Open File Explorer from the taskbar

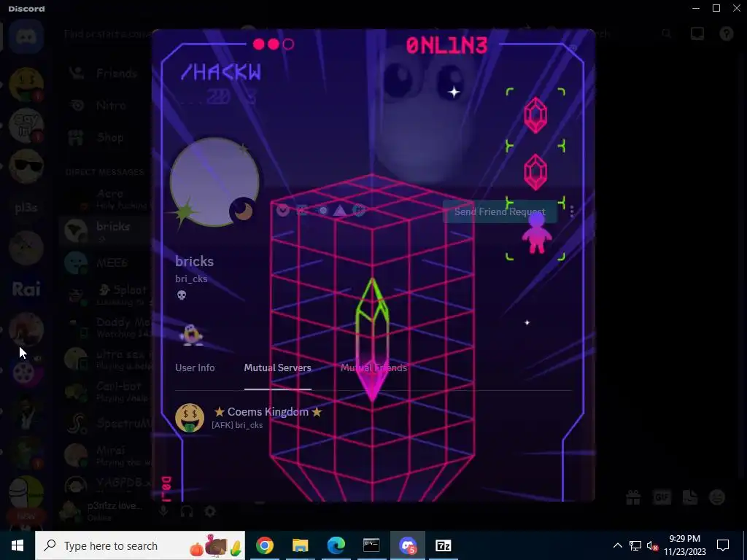pos(300,545)
